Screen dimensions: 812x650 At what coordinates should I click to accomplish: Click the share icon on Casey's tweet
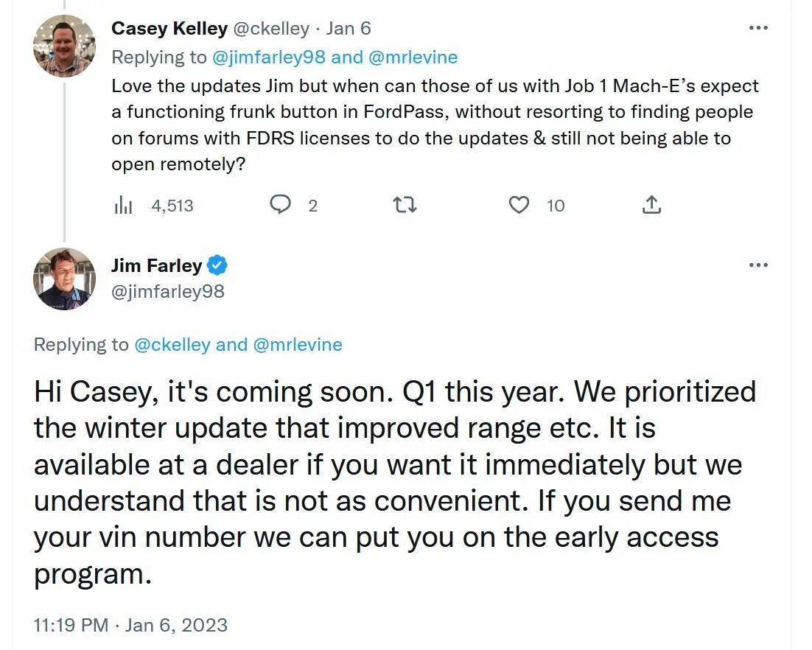click(x=651, y=205)
